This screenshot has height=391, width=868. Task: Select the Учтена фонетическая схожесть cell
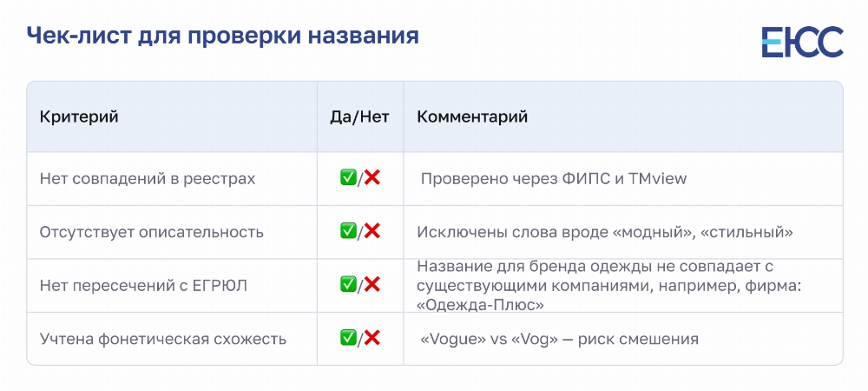tap(163, 338)
